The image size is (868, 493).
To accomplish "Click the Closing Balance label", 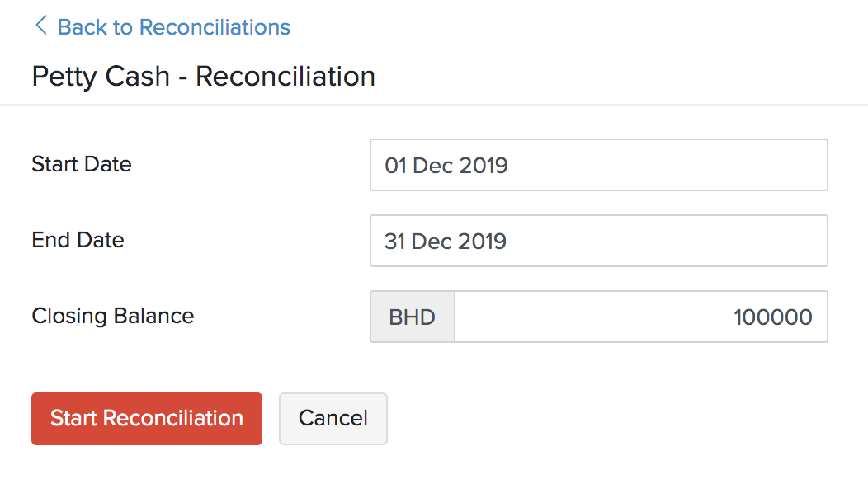I will 113,316.
